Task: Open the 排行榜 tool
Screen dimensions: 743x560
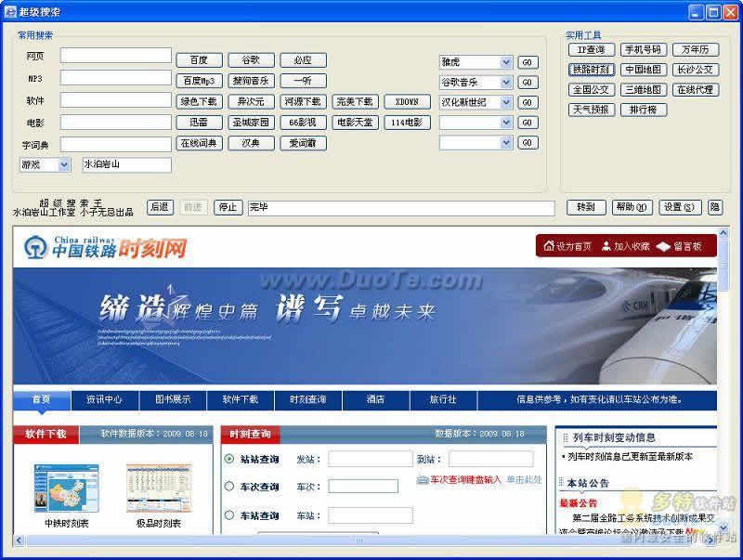Action: pyautogui.click(x=644, y=110)
